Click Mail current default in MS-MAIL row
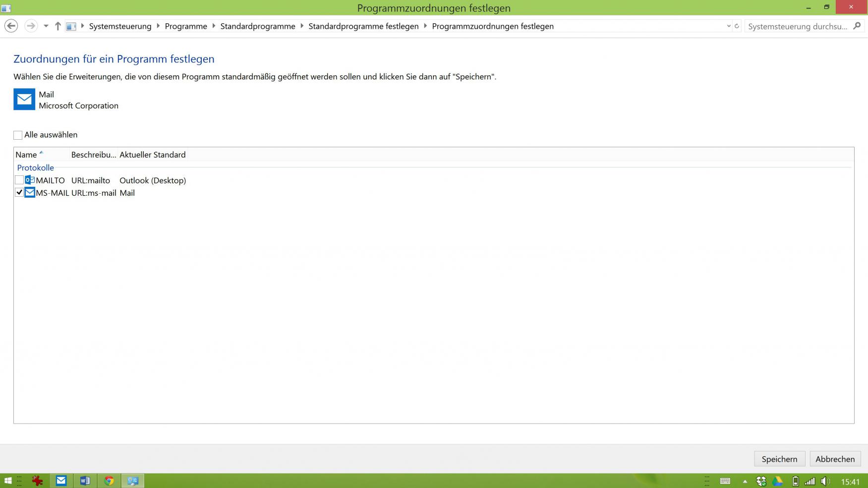Image resolution: width=868 pixels, height=488 pixels. 127,193
